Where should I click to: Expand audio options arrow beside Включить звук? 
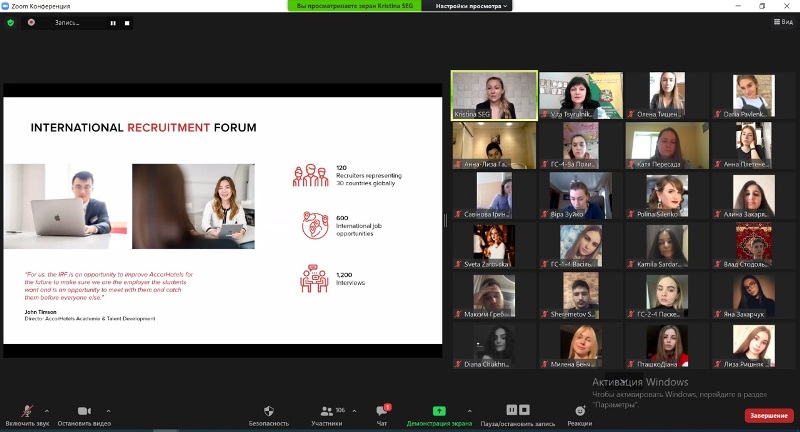coord(47,411)
